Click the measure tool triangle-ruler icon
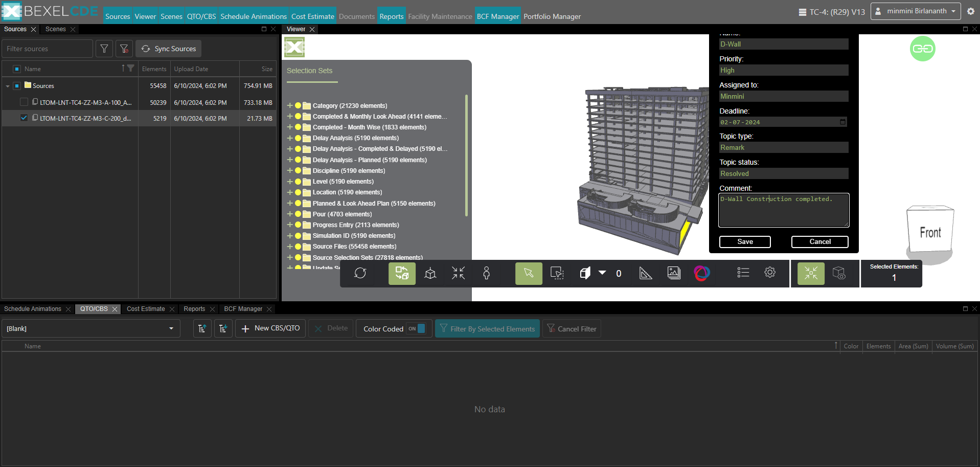This screenshot has height=467, width=980. pyautogui.click(x=646, y=273)
